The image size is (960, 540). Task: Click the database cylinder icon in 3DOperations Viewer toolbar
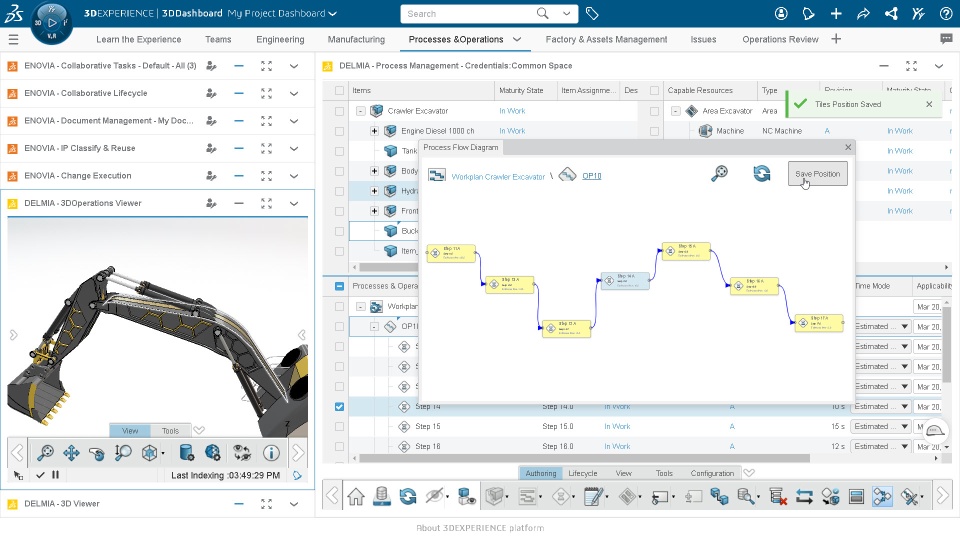187,452
